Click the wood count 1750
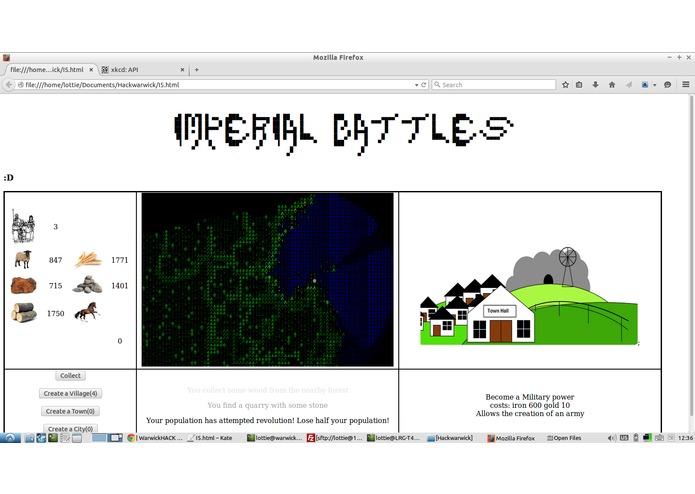The height and width of the screenshot is (494, 695). 55,313
